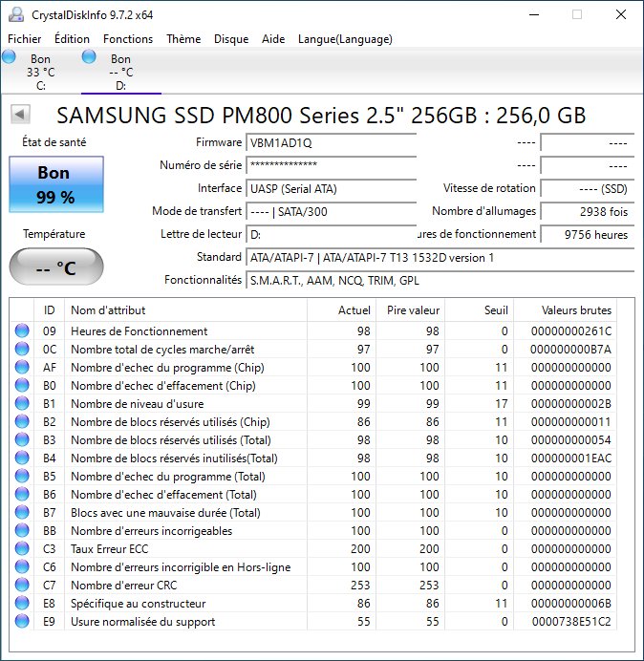Image resolution: width=644 pixels, height=661 pixels.
Task: Click status orb for attribute B3 row
Action: pos(22,439)
